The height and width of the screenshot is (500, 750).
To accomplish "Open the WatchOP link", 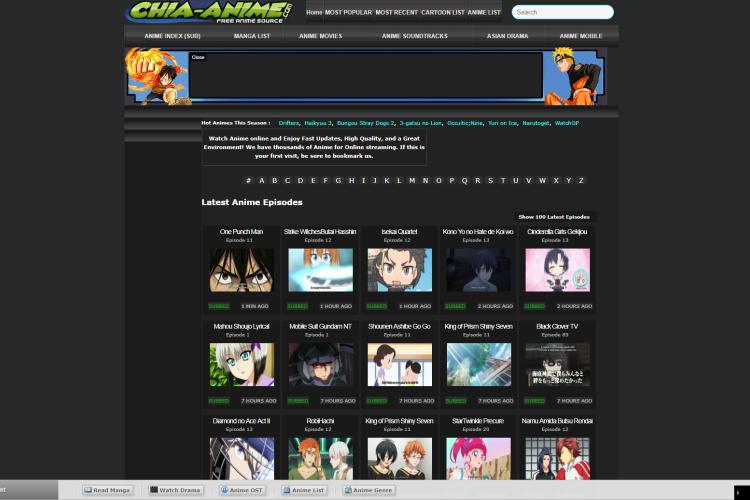I will click(567, 123).
